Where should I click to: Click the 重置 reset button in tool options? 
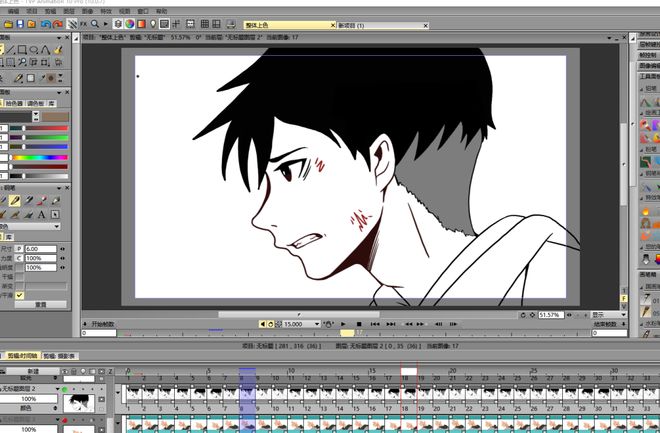(x=40, y=304)
